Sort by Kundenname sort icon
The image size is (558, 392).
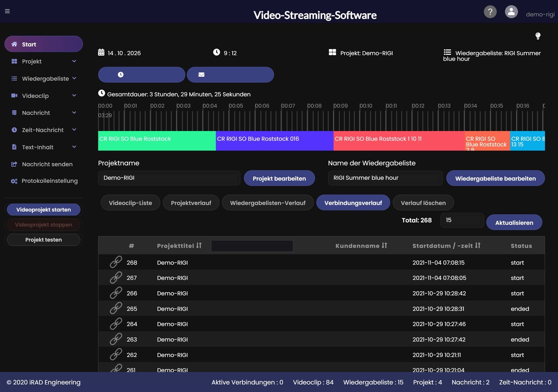[384, 245]
